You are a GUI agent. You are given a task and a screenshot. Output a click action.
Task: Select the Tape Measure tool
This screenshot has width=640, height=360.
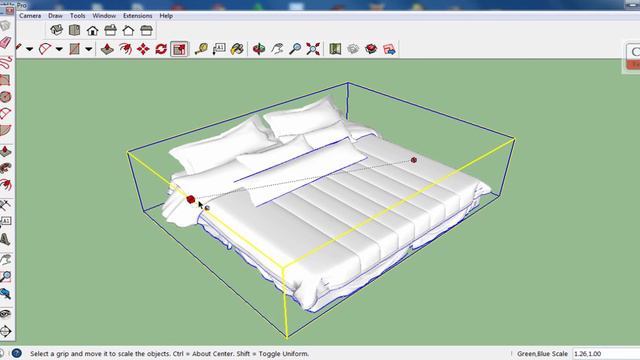(x=201, y=49)
